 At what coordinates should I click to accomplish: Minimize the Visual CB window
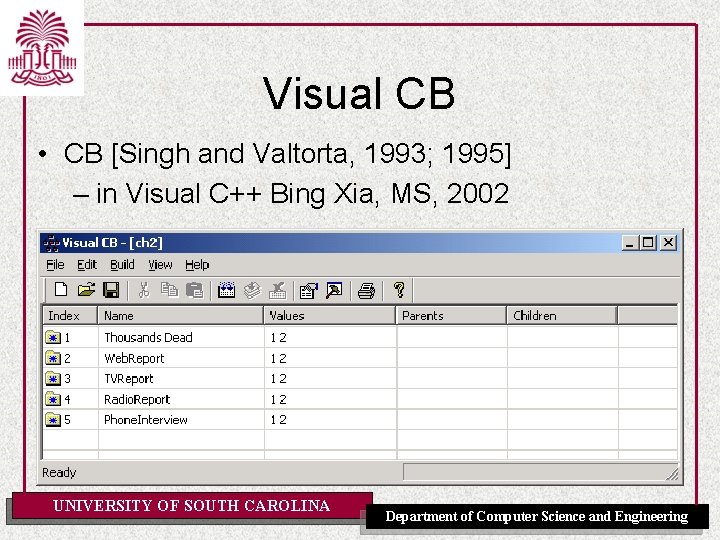630,242
